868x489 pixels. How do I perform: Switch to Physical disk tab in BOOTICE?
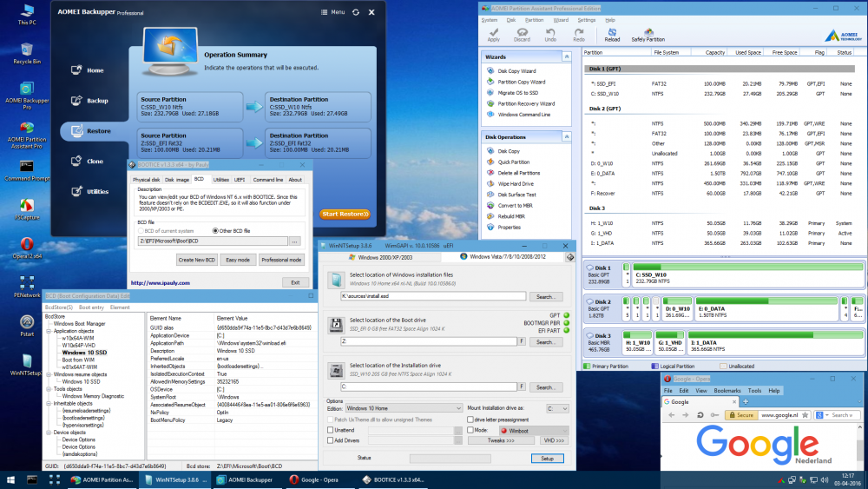tap(146, 180)
